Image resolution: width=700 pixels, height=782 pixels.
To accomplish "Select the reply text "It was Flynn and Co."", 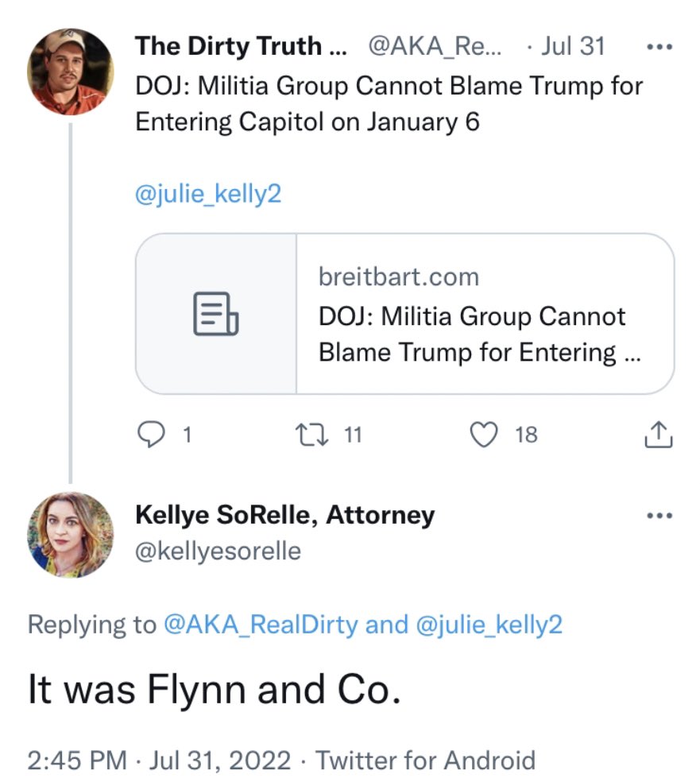I will tap(213, 691).
